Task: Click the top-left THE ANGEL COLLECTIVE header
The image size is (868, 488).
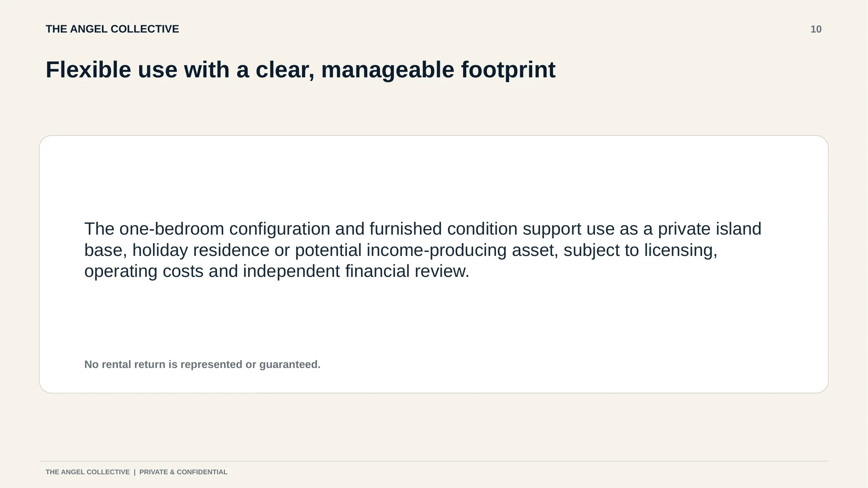Action: [112, 29]
